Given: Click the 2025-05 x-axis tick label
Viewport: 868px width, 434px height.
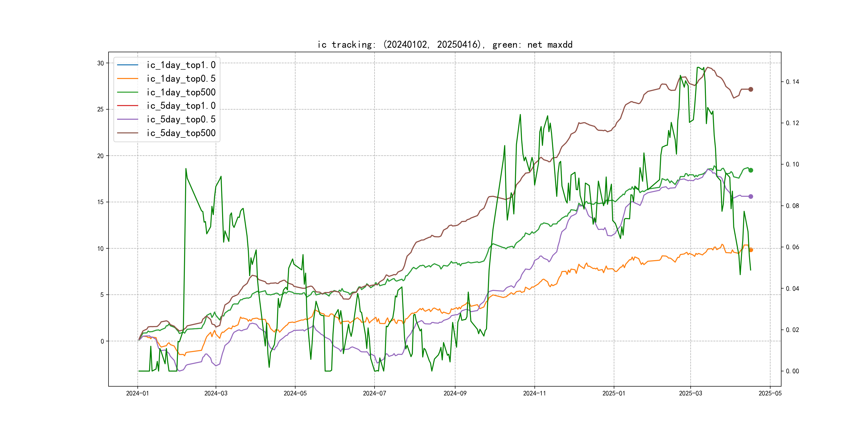Looking at the screenshot, I should coord(770,393).
